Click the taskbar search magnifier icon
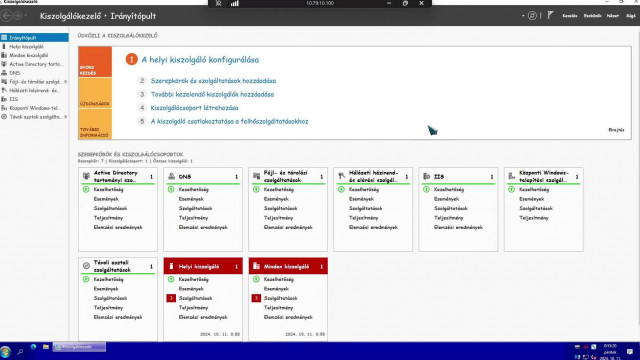 (x=20, y=351)
